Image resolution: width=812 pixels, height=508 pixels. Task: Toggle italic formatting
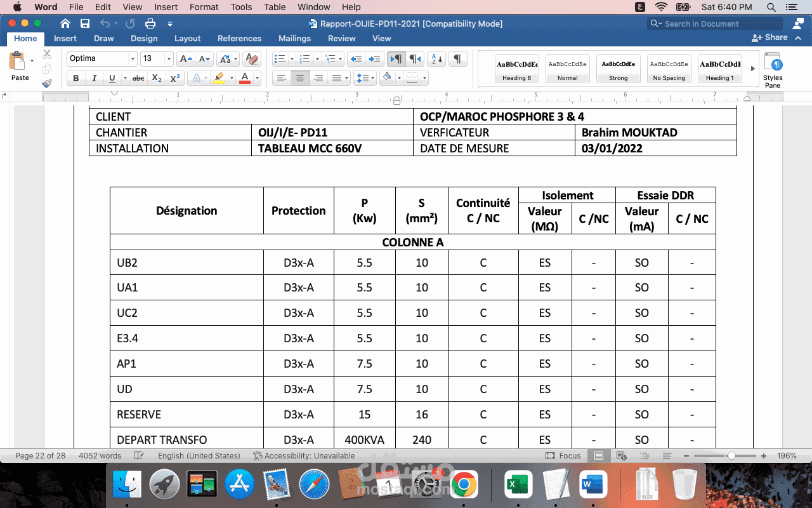(x=94, y=78)
